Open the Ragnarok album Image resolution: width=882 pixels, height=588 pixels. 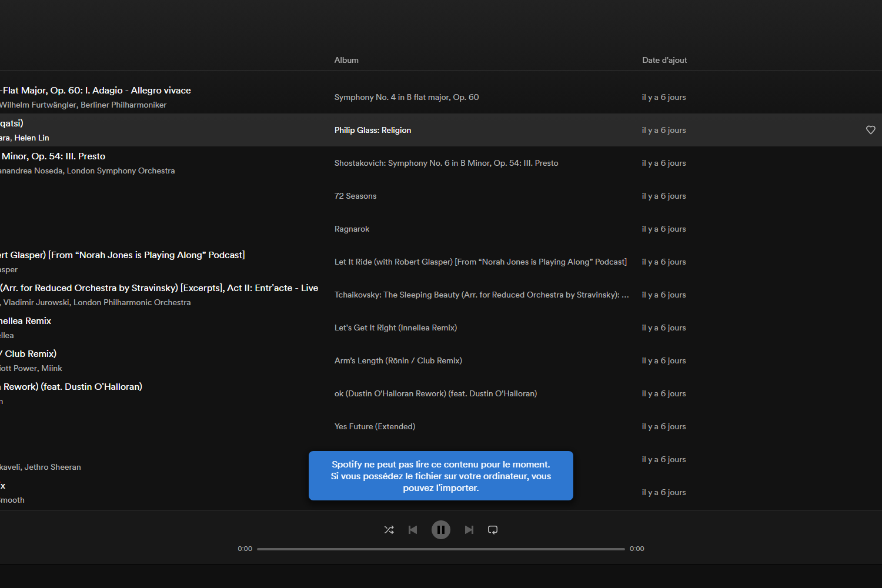pos(352,229)
